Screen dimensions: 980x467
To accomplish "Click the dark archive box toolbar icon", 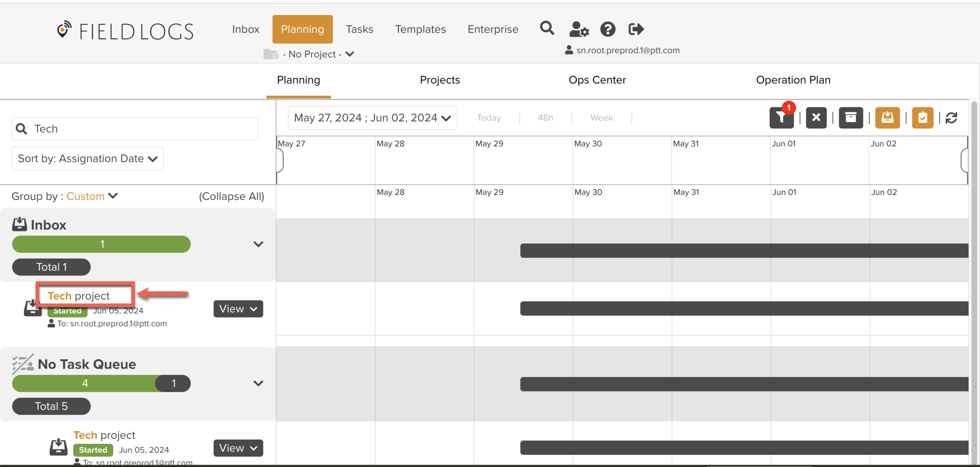I will tap(851, 118).
